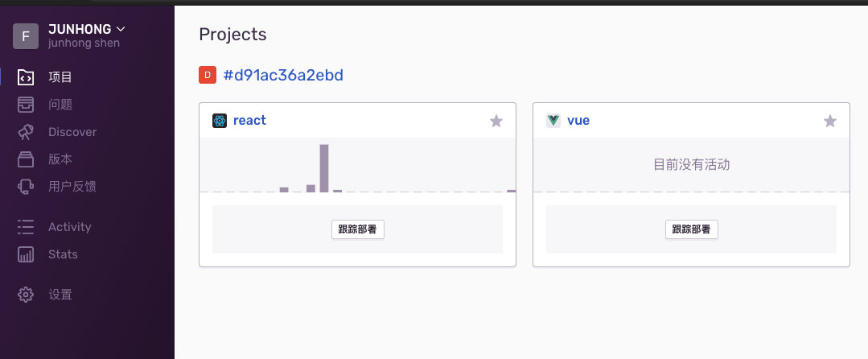Star the vue project

coord(830,122)
